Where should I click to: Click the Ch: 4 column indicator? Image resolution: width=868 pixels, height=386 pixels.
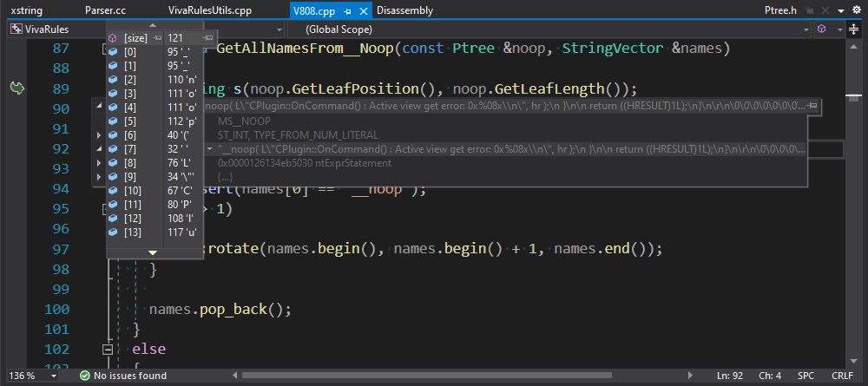769,376
